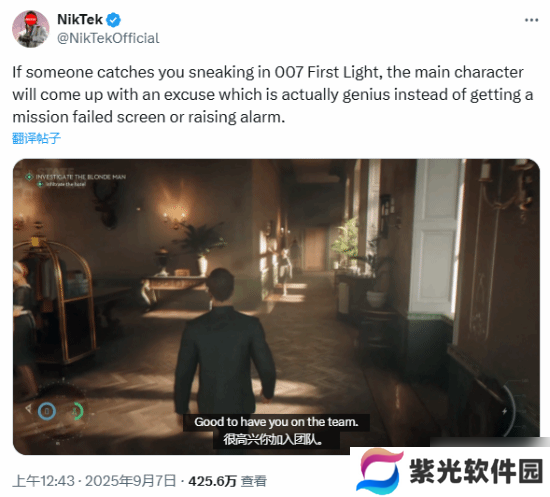Click the tweet body text about 007 First Light
The image size is (550, 497).
[273, 94]
